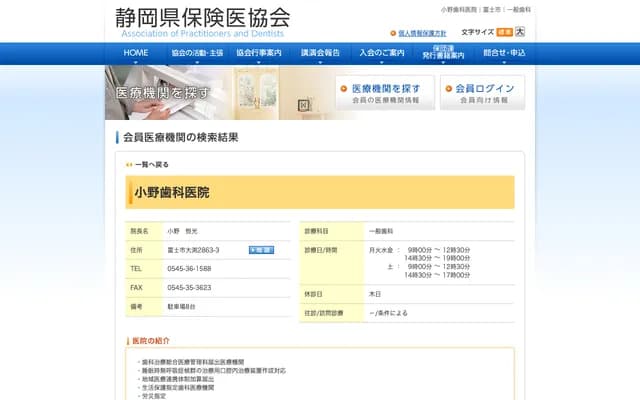Click the orange bullet icon beside 個人情報保護方針

pos(393,33)
